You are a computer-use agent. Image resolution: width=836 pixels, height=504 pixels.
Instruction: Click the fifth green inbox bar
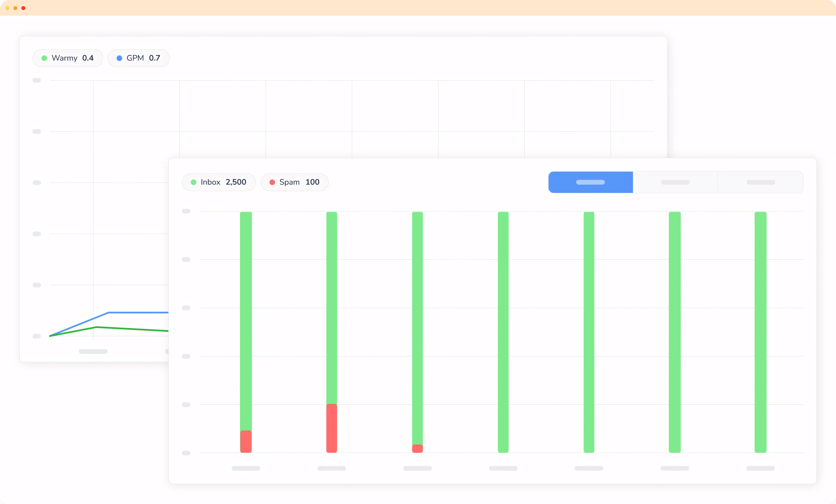(589, 332)
